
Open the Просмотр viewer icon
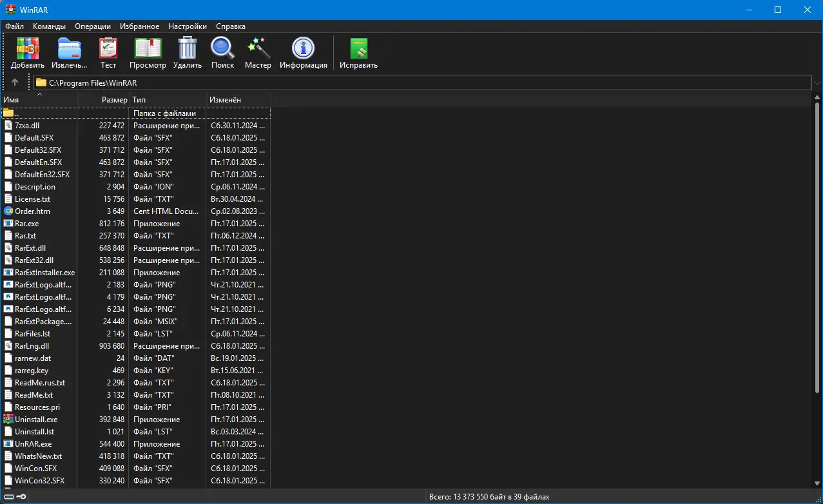coord(148,53)
